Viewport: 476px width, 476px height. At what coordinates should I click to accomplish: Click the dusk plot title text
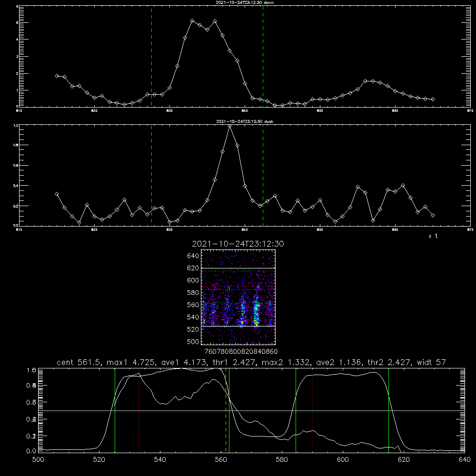(245, 121)
